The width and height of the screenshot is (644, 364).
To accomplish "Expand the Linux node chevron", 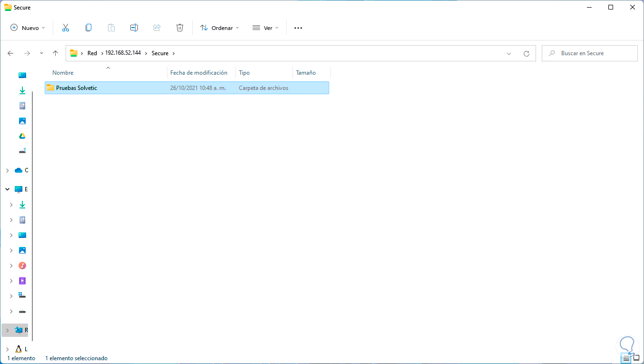I will (x=7, y=349).
